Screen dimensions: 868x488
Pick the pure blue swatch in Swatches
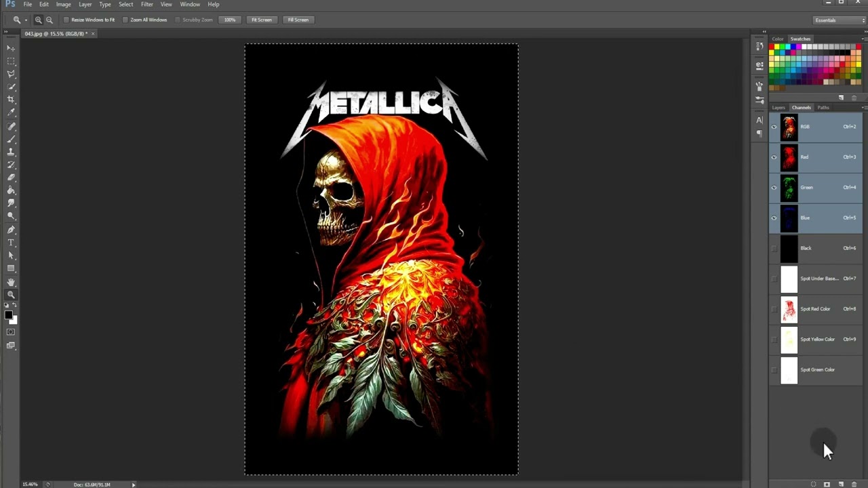tap(793, 47)
